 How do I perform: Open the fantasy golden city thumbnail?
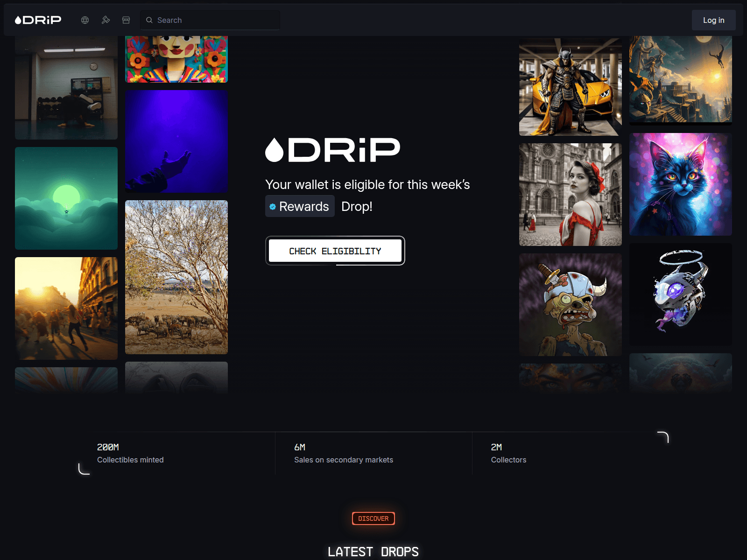click(x=681, y=80)
